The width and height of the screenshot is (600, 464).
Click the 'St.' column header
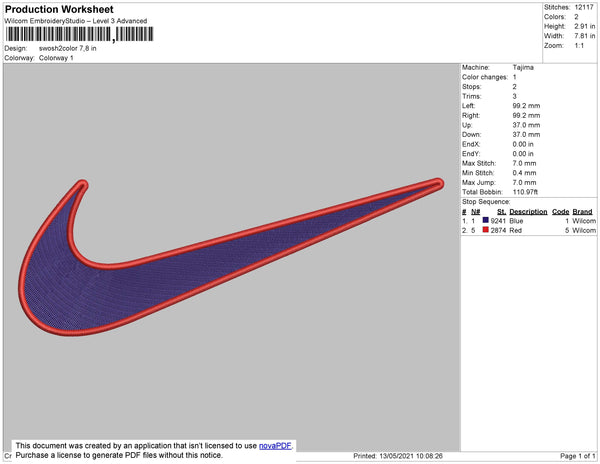coord(502,212)
